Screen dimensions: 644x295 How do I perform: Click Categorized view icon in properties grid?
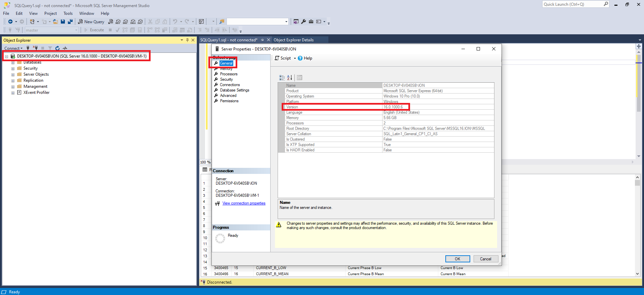pos(282,78)
